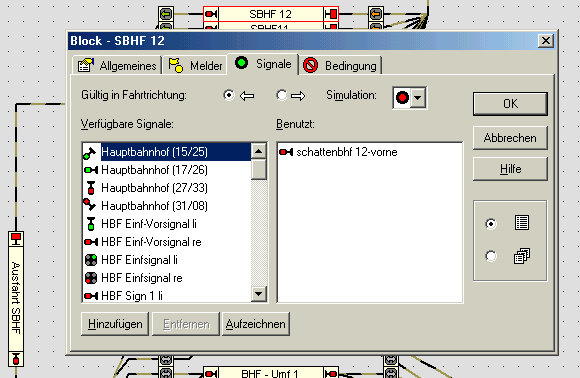Image resolution: width=580 pixels, height=378 pixels.
Task: Click the signal list scroll-down arrow
Action: point(258,294)
